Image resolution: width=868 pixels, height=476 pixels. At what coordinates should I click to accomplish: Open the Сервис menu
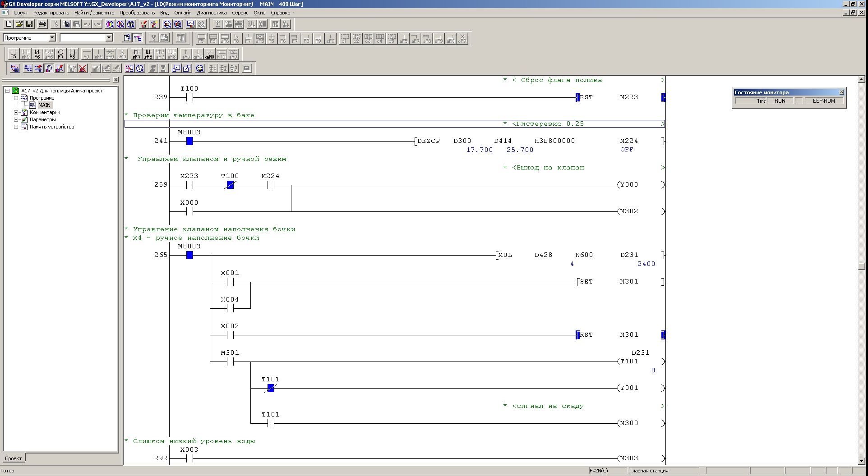coord(240,13)
